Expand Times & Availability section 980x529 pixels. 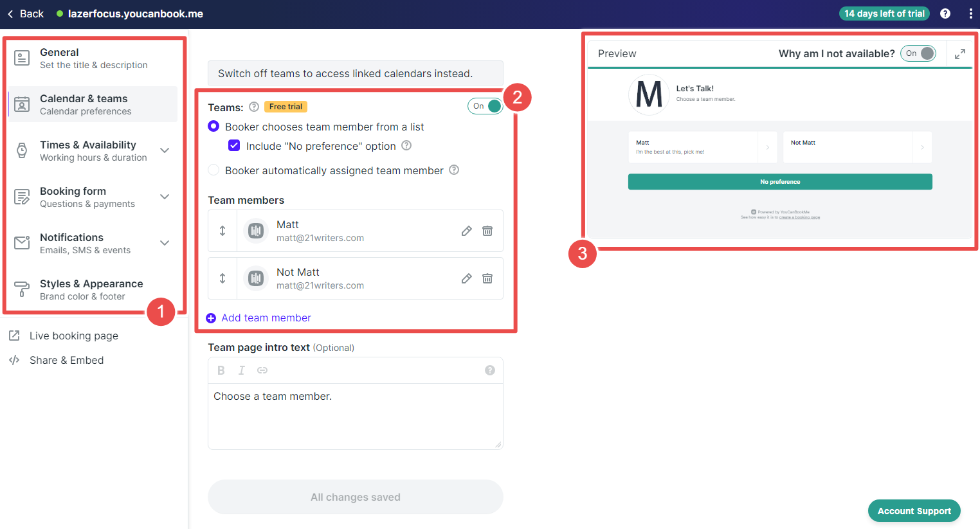(x=165, y=150)
